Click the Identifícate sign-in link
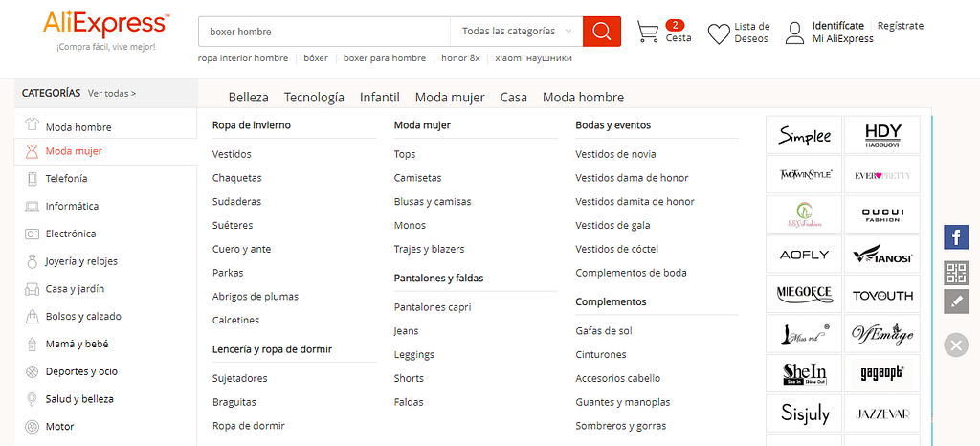 (838, 26)
